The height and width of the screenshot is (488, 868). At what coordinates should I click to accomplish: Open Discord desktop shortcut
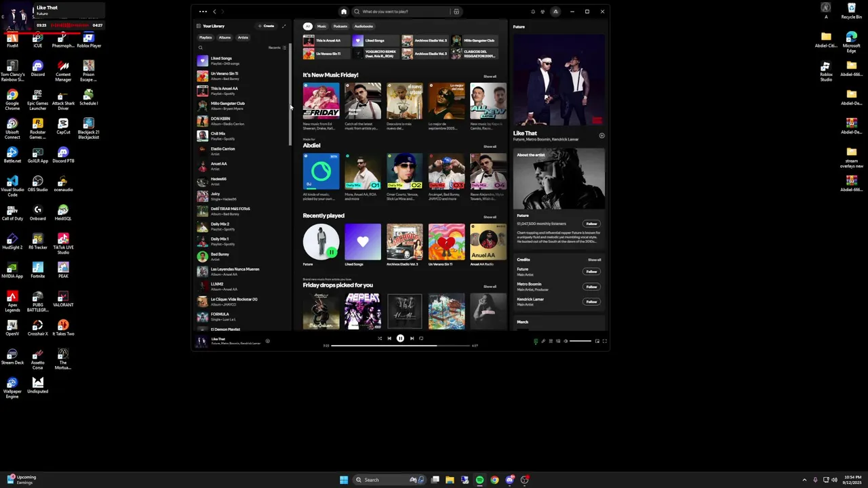(37, 69)
